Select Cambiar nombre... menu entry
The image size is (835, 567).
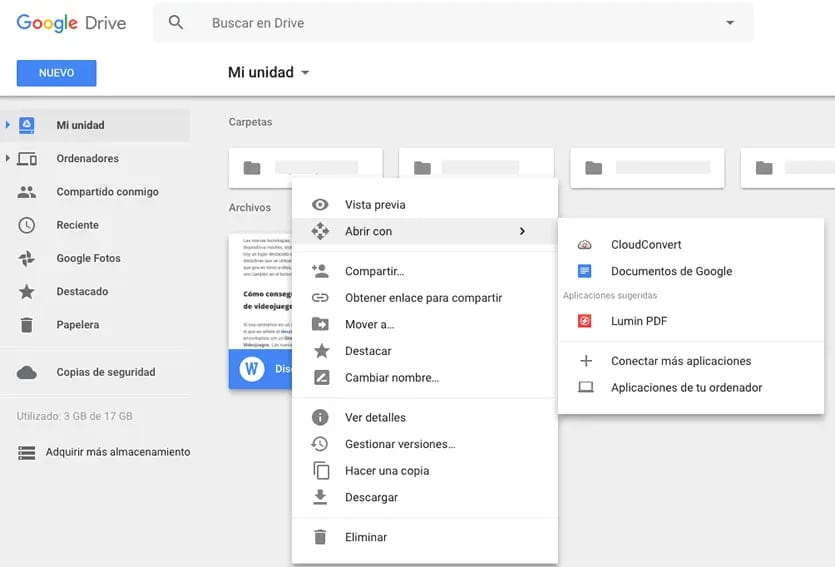tap(425, 377)
